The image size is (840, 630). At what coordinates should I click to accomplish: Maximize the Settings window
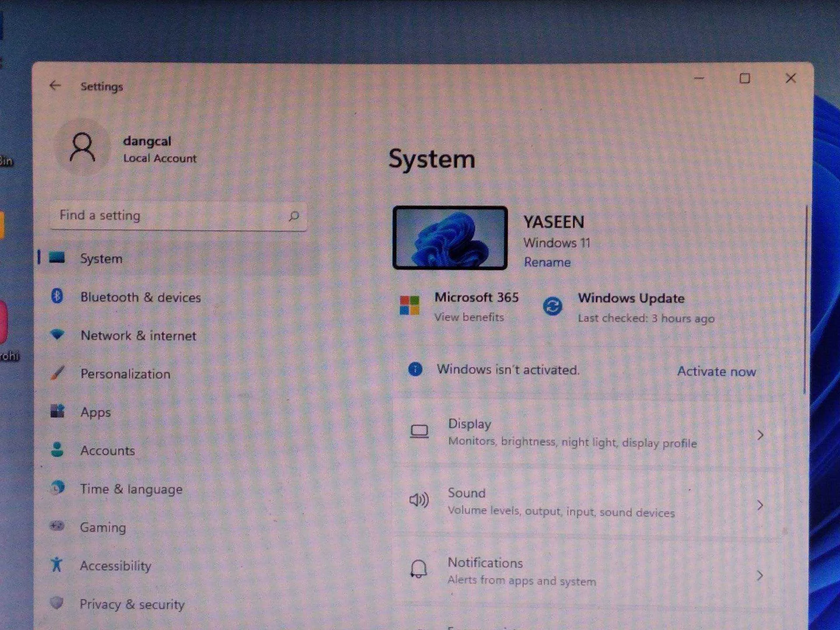pos(745,78)
